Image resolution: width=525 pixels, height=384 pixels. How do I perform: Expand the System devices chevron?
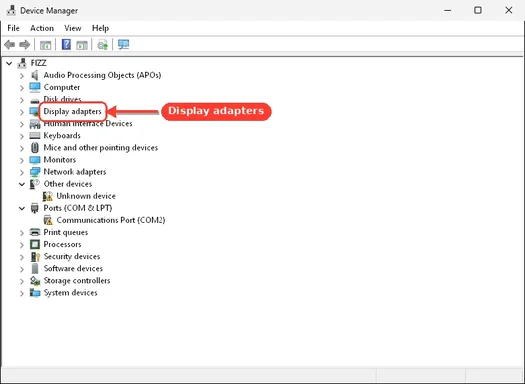22,293
